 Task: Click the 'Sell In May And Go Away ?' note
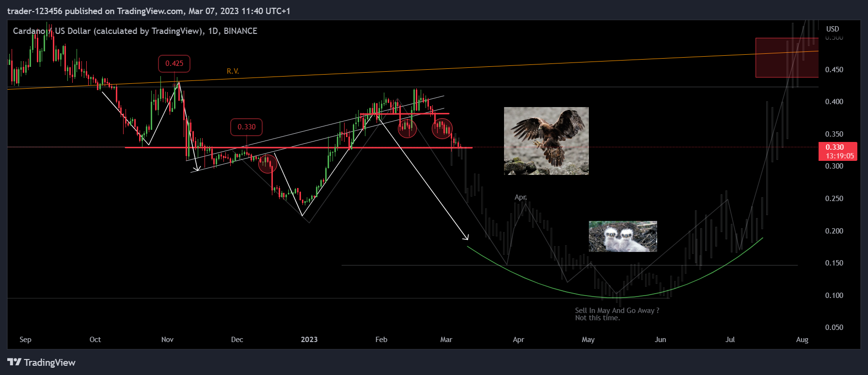coord(617,311)
